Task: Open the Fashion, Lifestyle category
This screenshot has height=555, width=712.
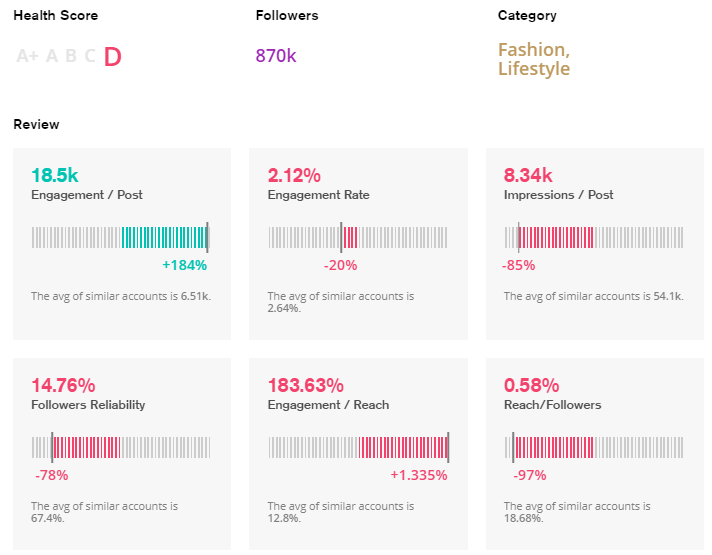Action: [534, 59]
